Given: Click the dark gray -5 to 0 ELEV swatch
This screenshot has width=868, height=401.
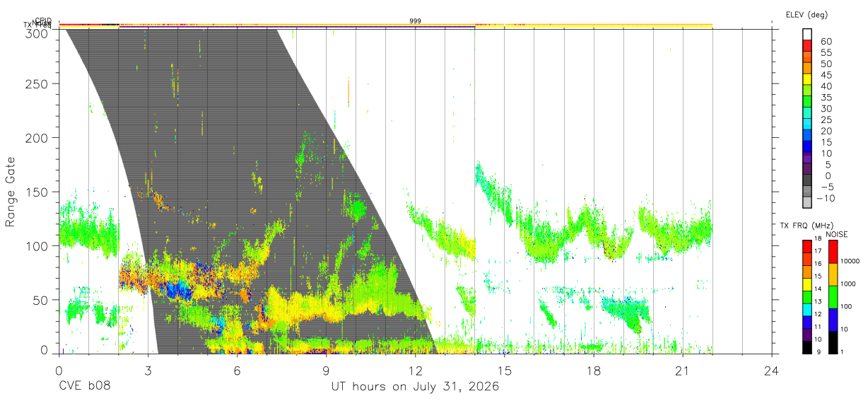Looking at the screenshot, I should click(807, 180).
